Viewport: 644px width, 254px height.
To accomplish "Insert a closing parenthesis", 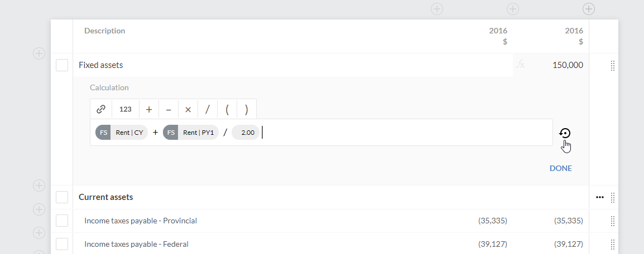I will pos(246,109).
